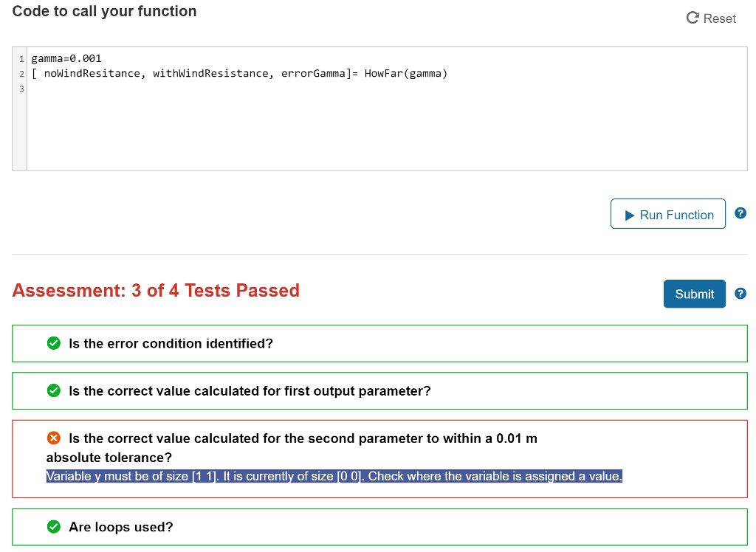
Task: Click red X icon on failed test
Action: click(53, 438)
